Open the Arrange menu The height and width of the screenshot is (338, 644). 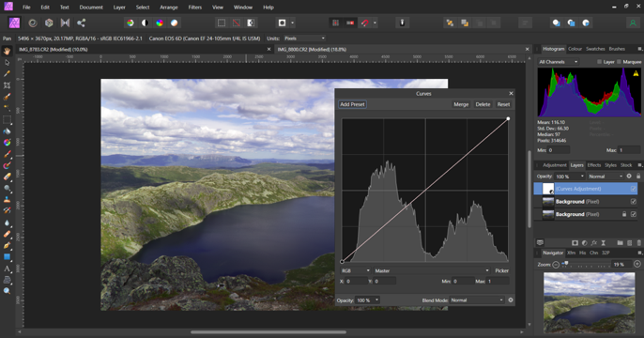(169, 7)
